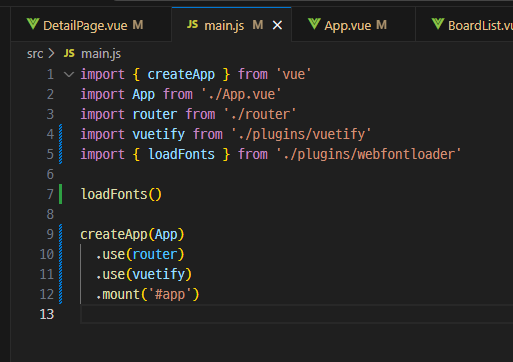Click .use(vuetify) on line 11
This screenshot has width=513, height=362.
tap(143, 274)
